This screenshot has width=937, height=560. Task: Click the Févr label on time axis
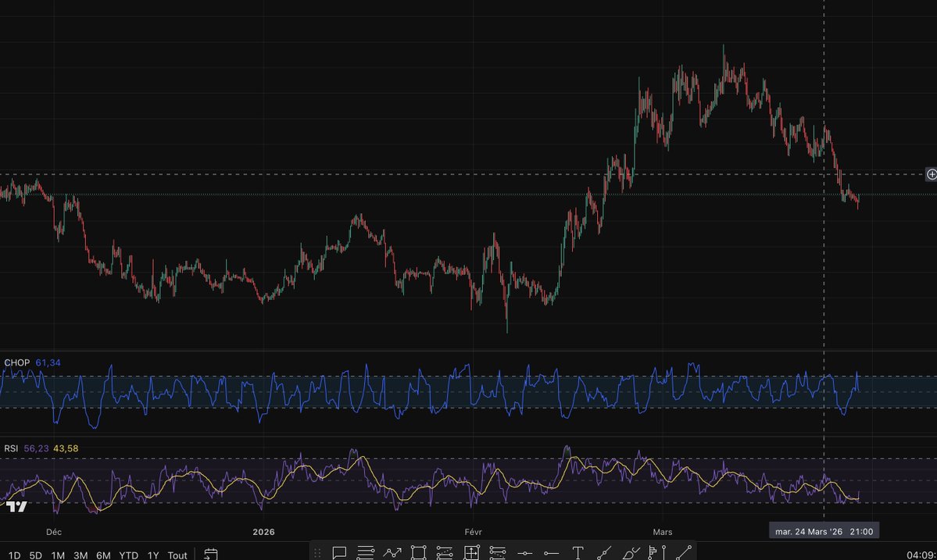tap(473, 531)
